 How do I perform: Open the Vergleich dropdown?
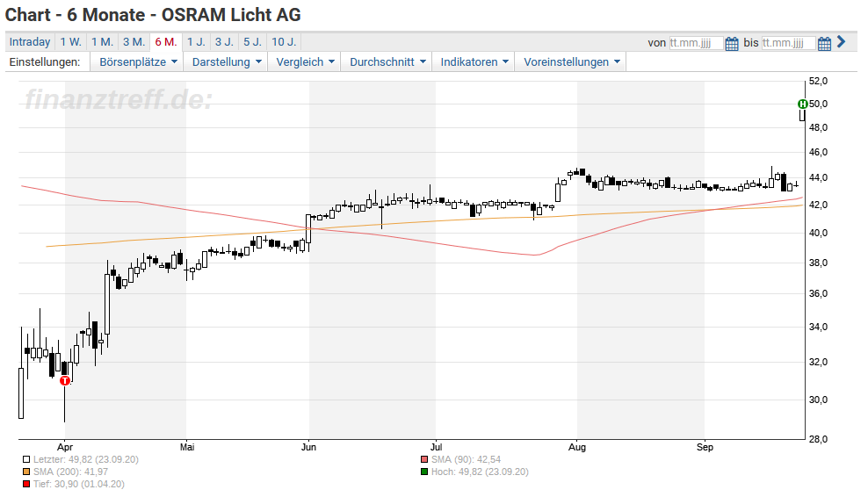coord(305,62)
